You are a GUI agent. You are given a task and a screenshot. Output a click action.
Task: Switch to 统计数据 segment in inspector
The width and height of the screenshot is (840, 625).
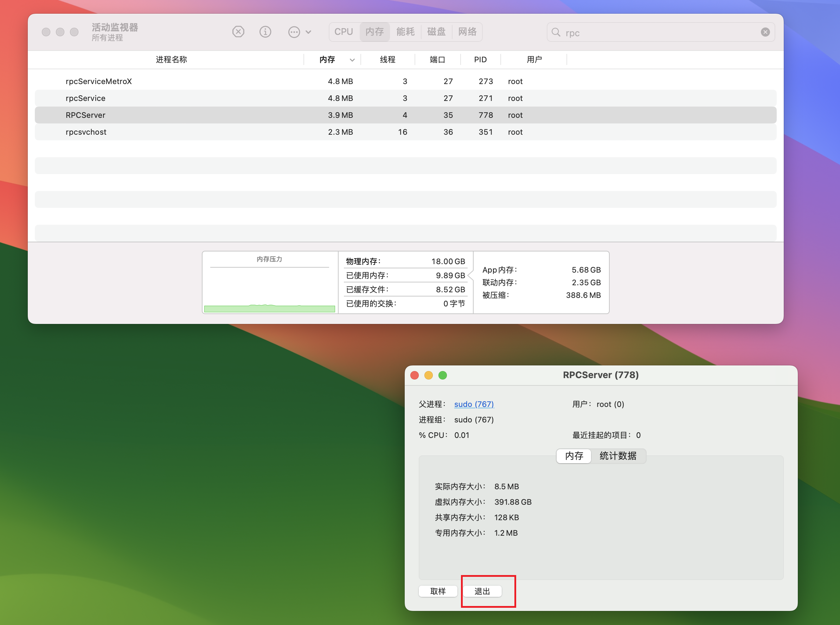[x=618, y=456]
